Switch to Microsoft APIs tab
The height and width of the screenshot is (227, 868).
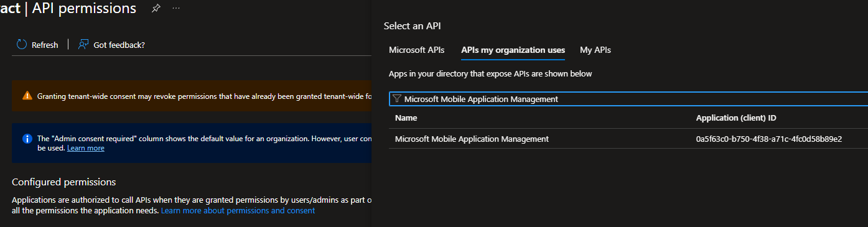(x=416, y=50)
